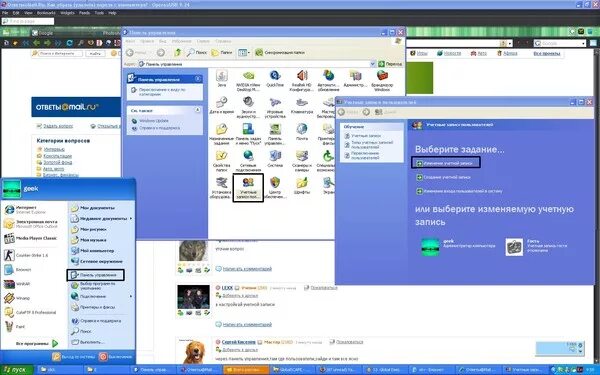The image size is (600, 375).
Task: Click Выход из системы in Start menu
Action: (x=73, y=357)
